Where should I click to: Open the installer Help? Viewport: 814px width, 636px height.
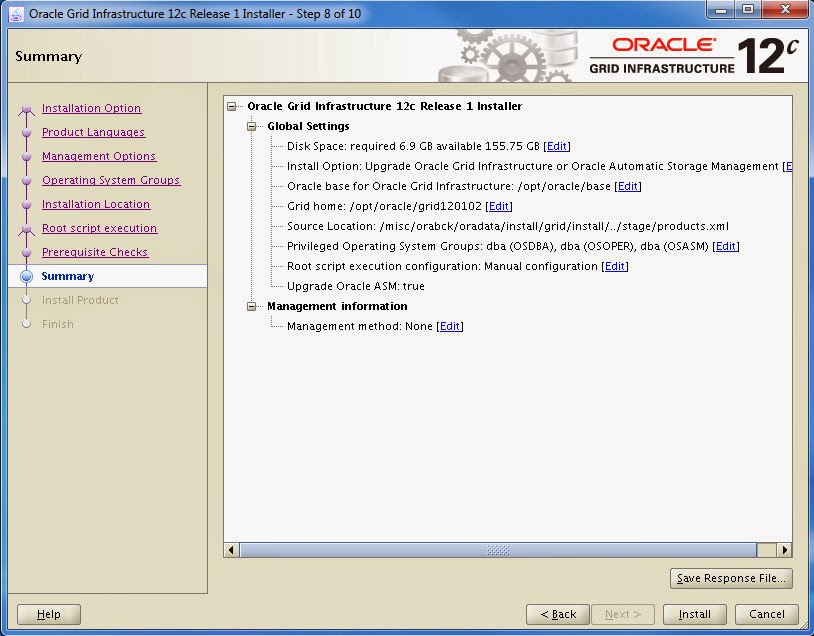[x=48, y=614]
